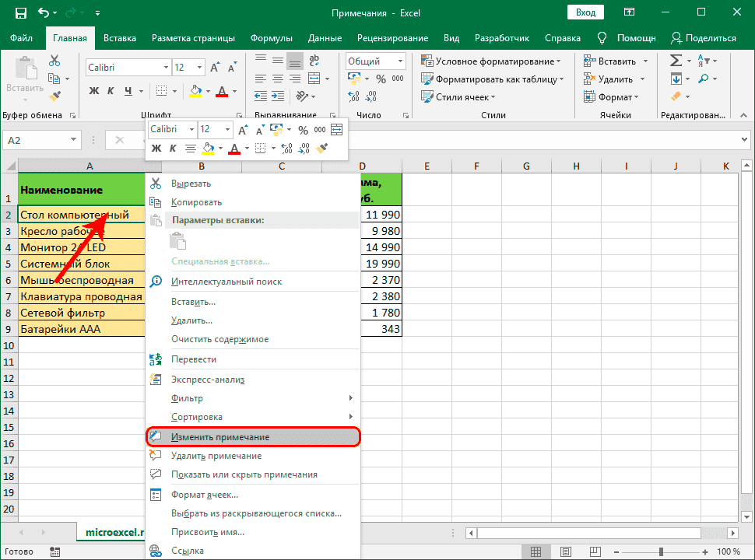
Task: Toggle underline Ч in the ribbon
Action: point(128,91)
